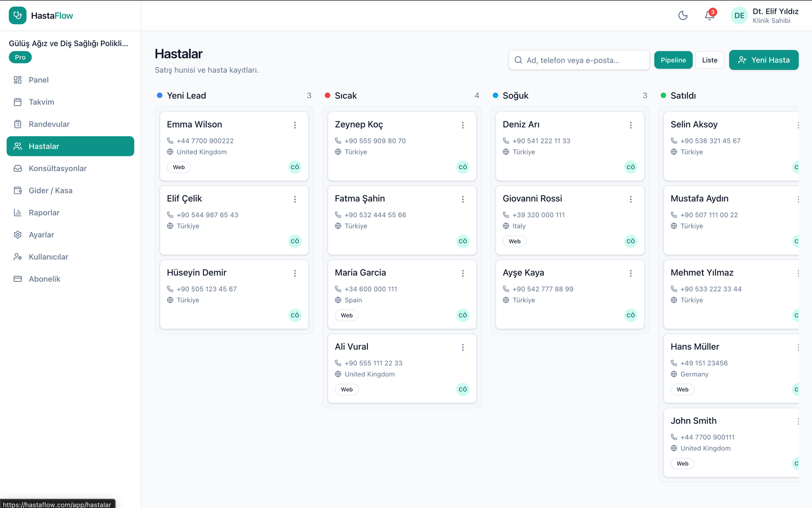Viewport: 812px width, 508px height.
Task: Click CÖ avatar on Emma Wilson card
Action: (x=295, y=167)
